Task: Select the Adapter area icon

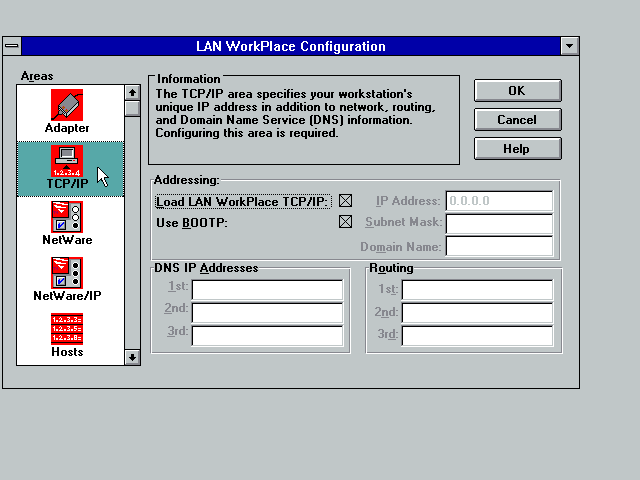Action: click(x=67, y=105)
